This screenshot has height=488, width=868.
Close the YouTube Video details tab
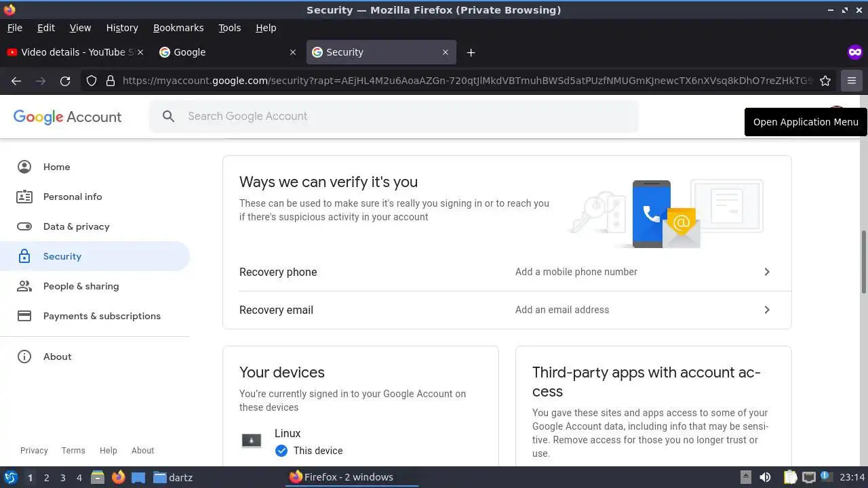pos(140,52)
